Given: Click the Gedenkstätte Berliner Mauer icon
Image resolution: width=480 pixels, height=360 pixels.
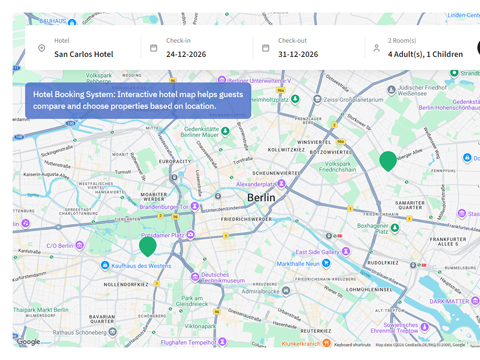Looking at the screenshot, I should point(225,131).
